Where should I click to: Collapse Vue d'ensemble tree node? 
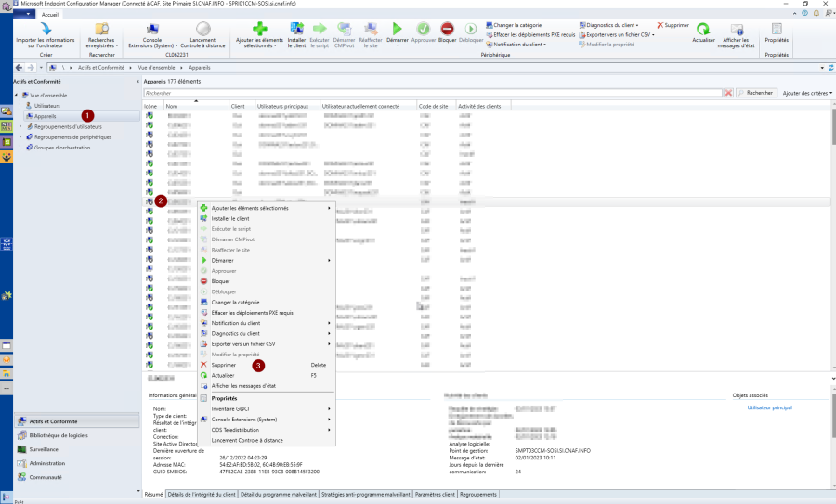[x=16, y=95]
